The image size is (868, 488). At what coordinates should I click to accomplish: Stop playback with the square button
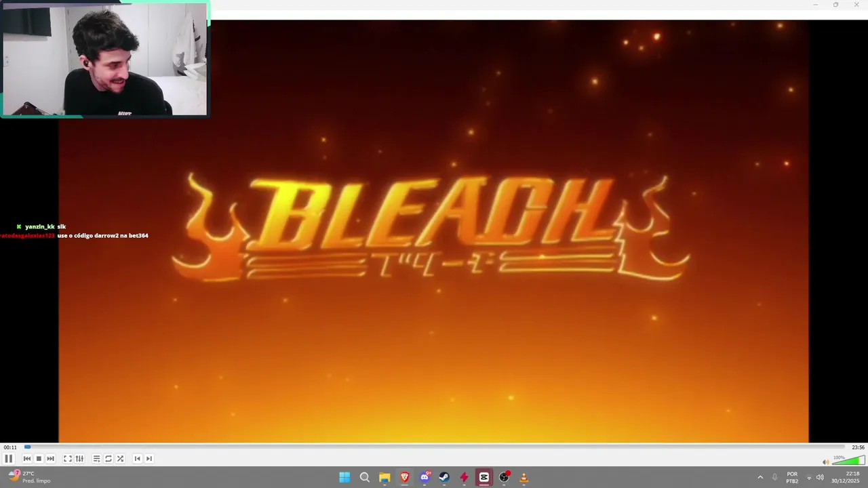point(39,459)
